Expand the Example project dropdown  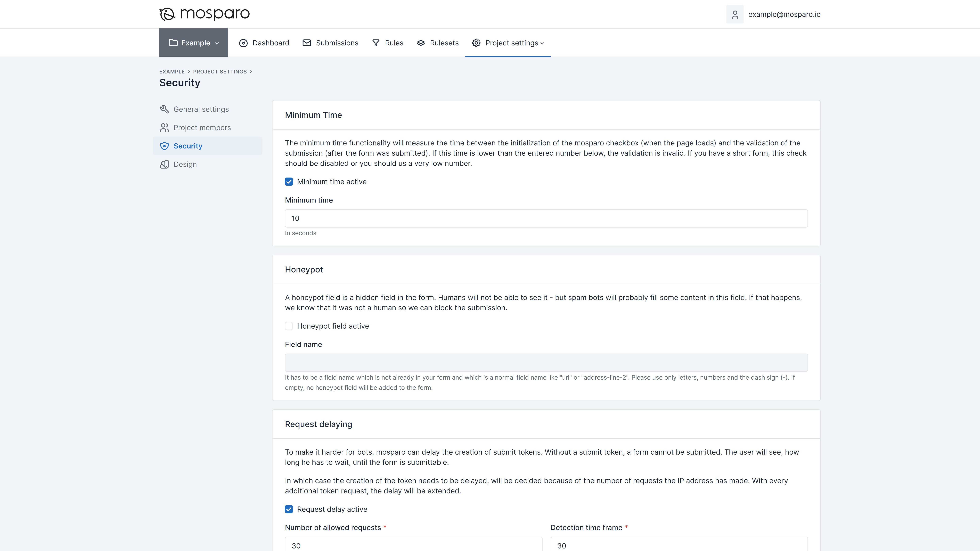194,43
